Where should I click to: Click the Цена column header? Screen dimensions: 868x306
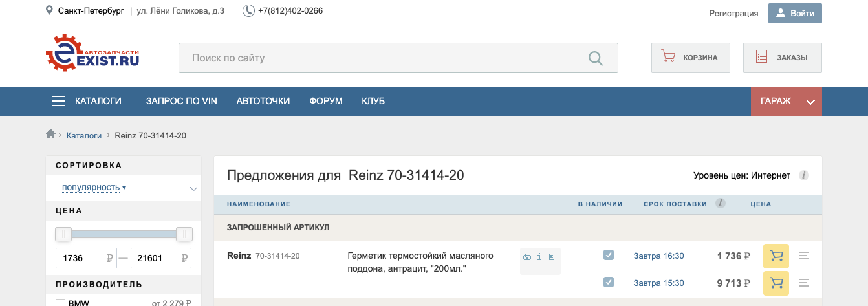761,204
